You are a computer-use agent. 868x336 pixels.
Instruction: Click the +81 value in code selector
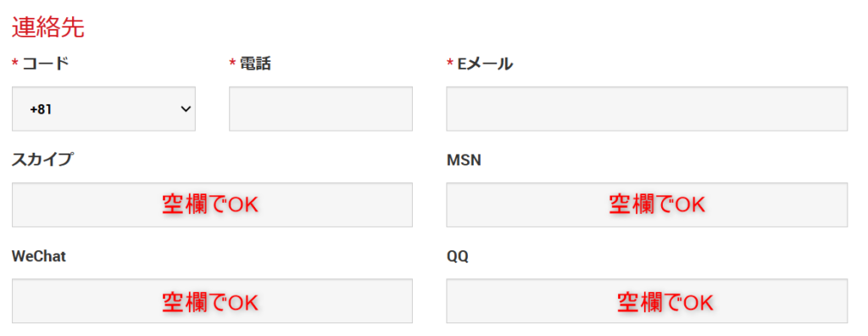(x=41, y=109)
